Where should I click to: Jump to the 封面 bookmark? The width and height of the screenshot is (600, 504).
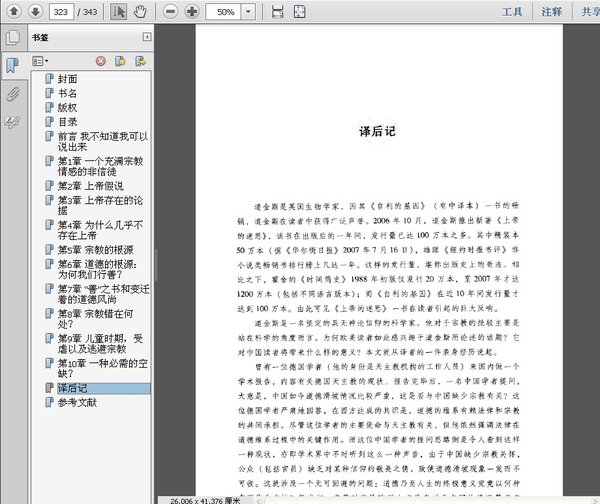point(67,79)
